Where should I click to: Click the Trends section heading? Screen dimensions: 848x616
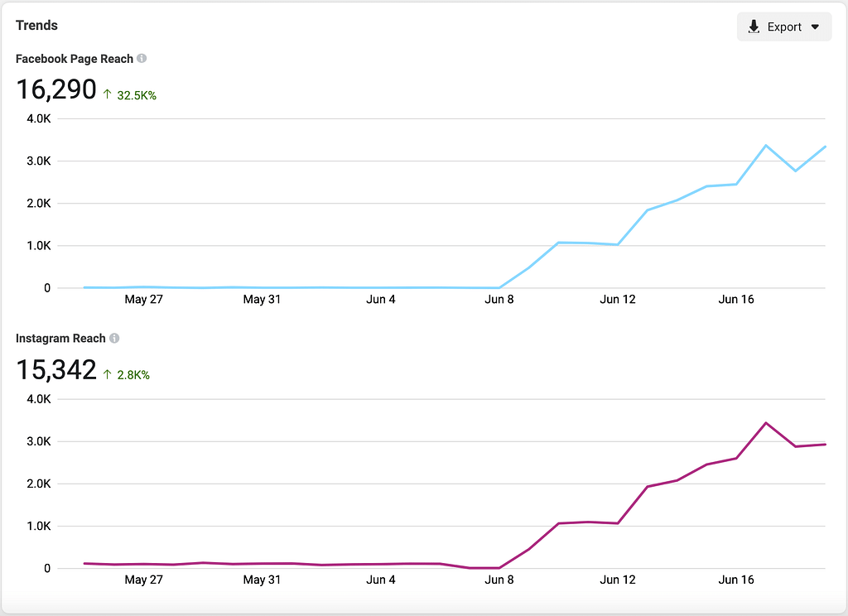36,26
